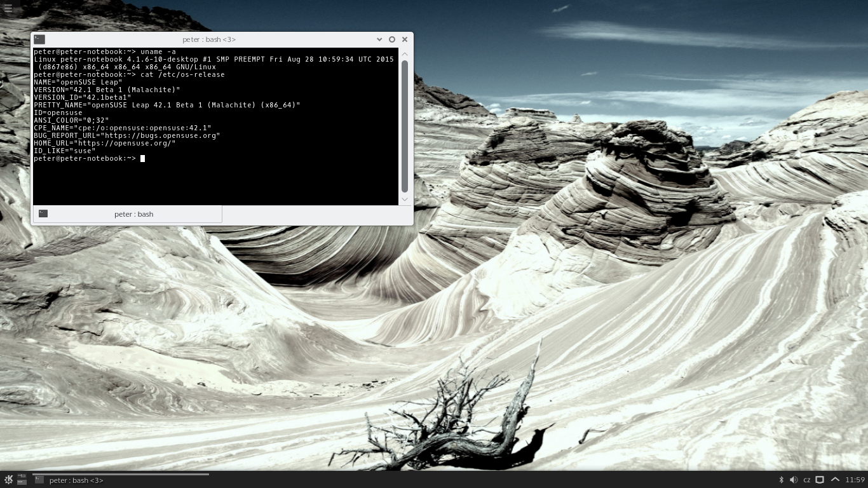
Task: Maximize the Konsole window
Action: coord(392,39)
